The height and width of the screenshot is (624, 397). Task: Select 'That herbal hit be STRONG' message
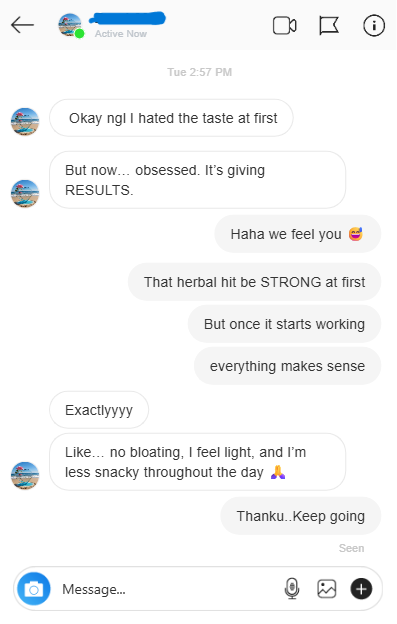click(x=255, y=282)
